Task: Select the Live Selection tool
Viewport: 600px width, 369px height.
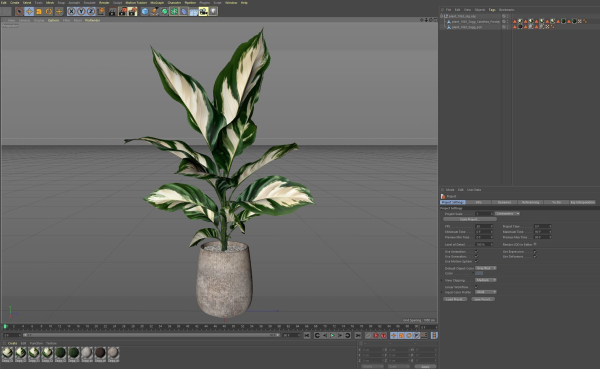Action: [x=20, y=11]
